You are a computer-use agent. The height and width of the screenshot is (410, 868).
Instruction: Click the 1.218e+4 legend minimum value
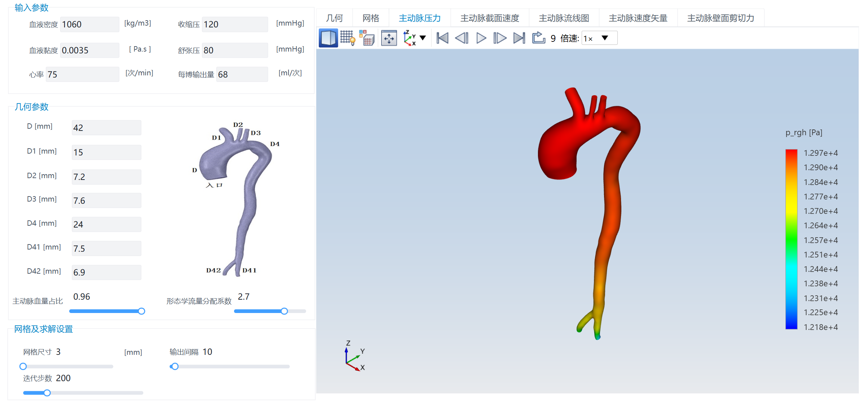821,327
